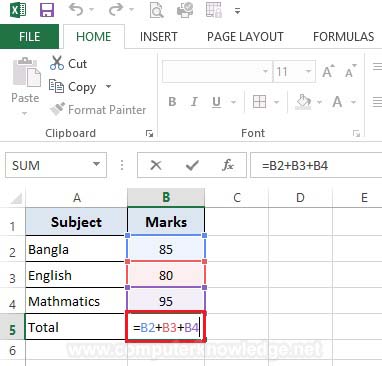
Task: Toggle Underline formatting
Action: (x=216, y=102)
